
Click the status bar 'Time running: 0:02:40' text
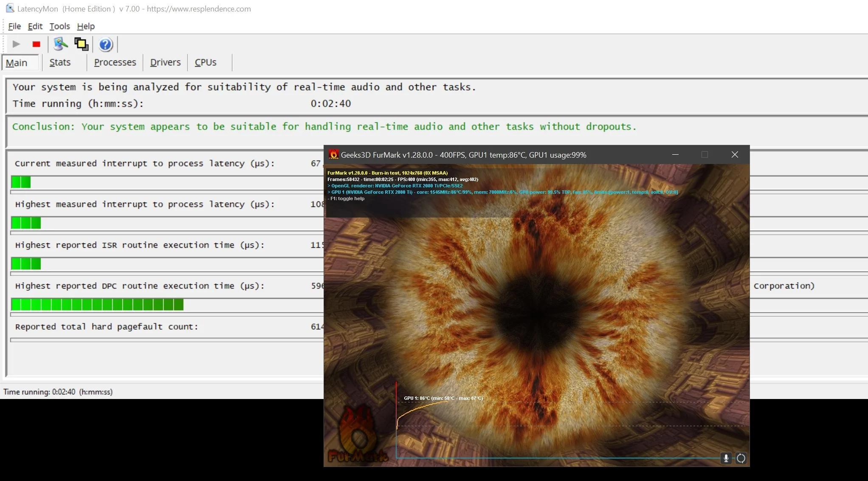point(58,392)
